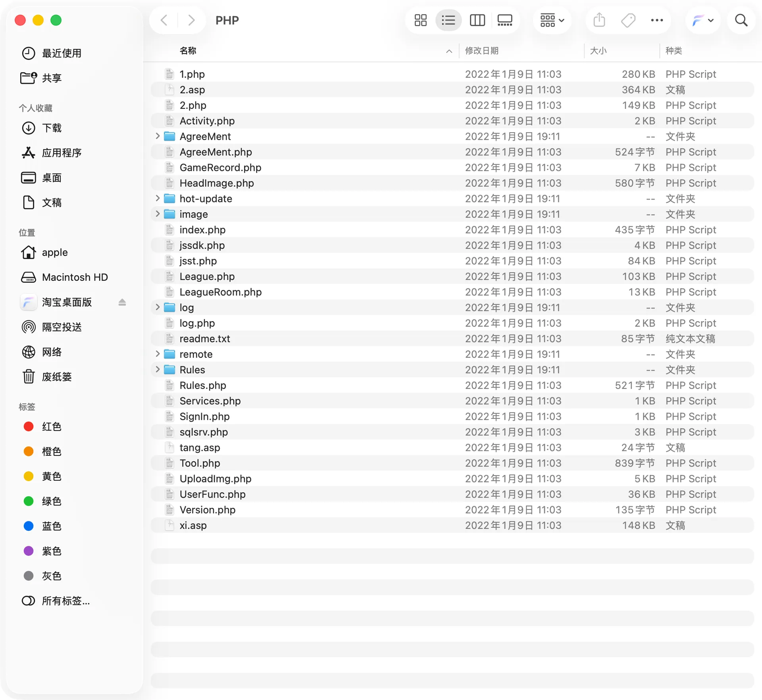Expand the Rules folder
The width and height of the screenshot is (762, 700).
pos(158,369)
